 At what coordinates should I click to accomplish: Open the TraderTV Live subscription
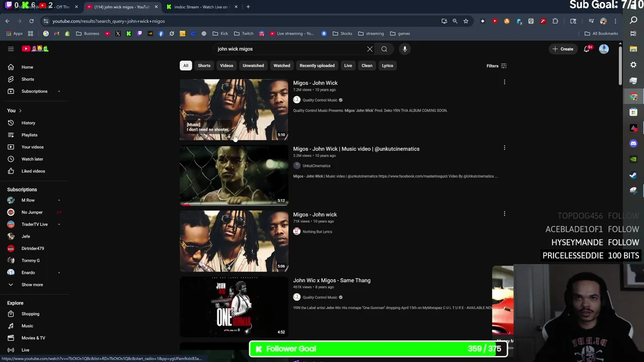(x=34, y=224)
